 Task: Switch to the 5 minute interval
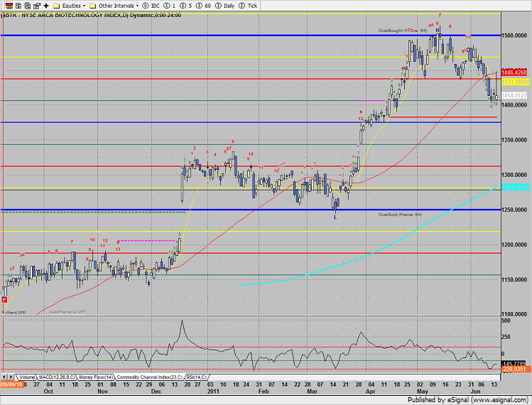185,6
